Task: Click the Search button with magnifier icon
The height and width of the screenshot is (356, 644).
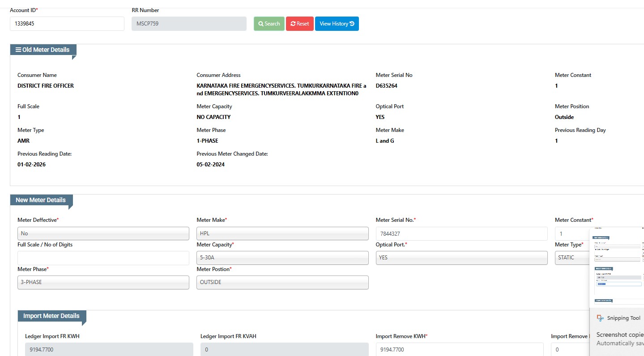Action: [269, 24]
